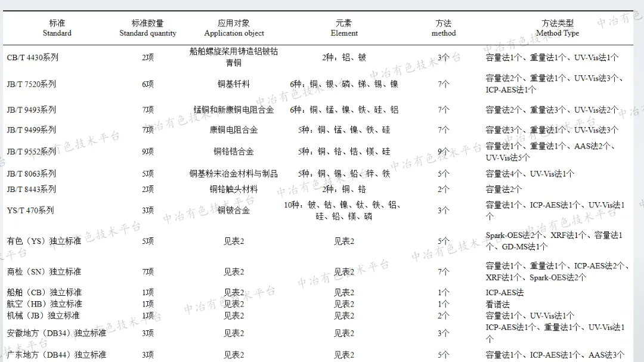Select the JB/T 8063系列 row label
The height and width of the screenshot is (362, 644).
point(31,174)
